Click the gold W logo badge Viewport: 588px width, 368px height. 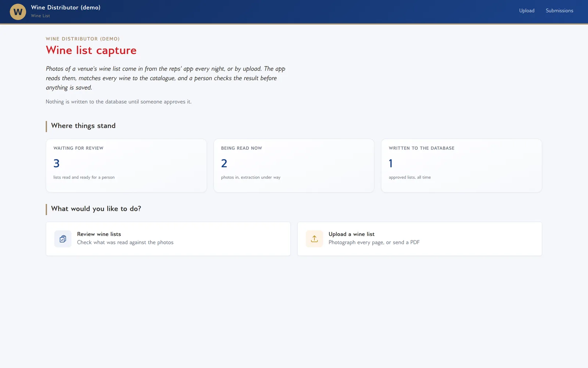pyautogui.click(x=18, y=12)
